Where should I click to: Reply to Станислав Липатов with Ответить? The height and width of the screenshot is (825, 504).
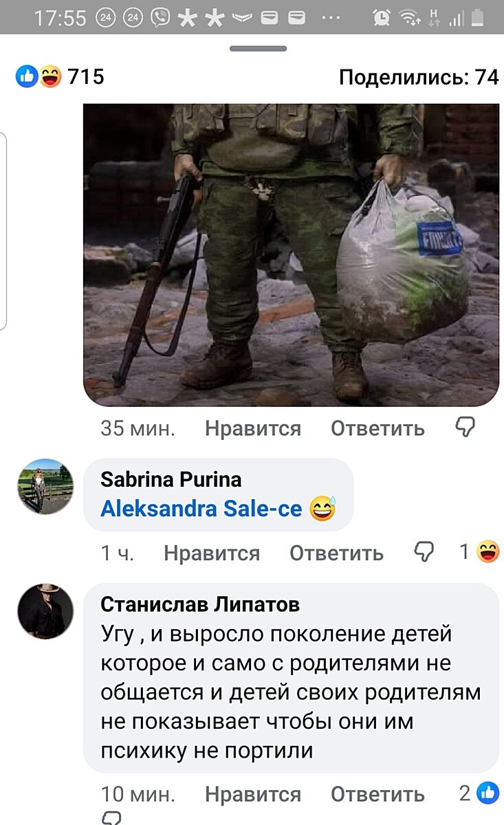[x=378, y=794]
